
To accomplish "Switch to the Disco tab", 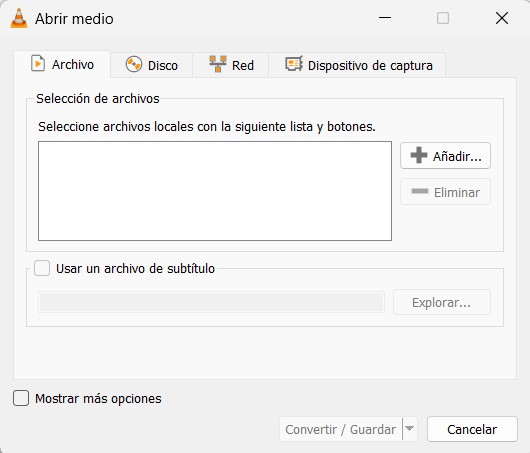I will pyautogui.click(x=152, y=65).
